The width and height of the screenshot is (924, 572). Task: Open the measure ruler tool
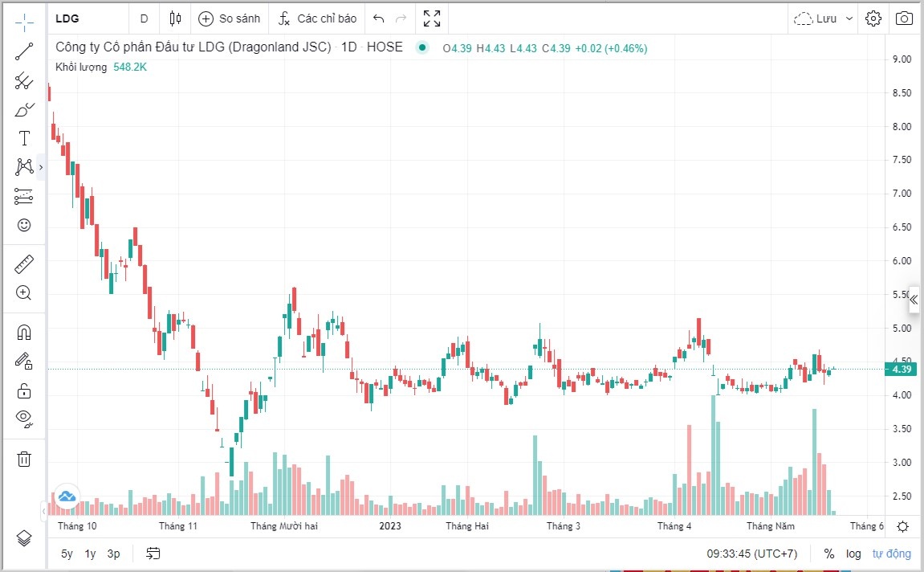(24, 264)
